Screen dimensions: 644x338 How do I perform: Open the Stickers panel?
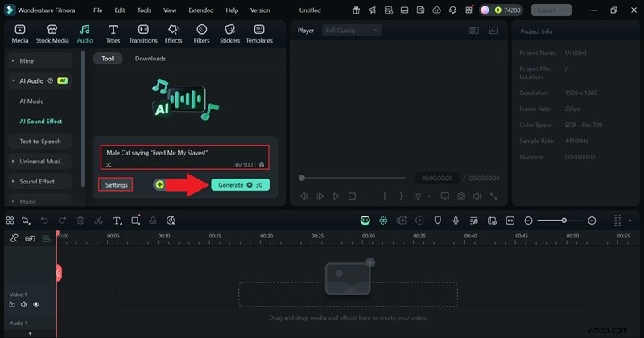[x=229, y=33]
